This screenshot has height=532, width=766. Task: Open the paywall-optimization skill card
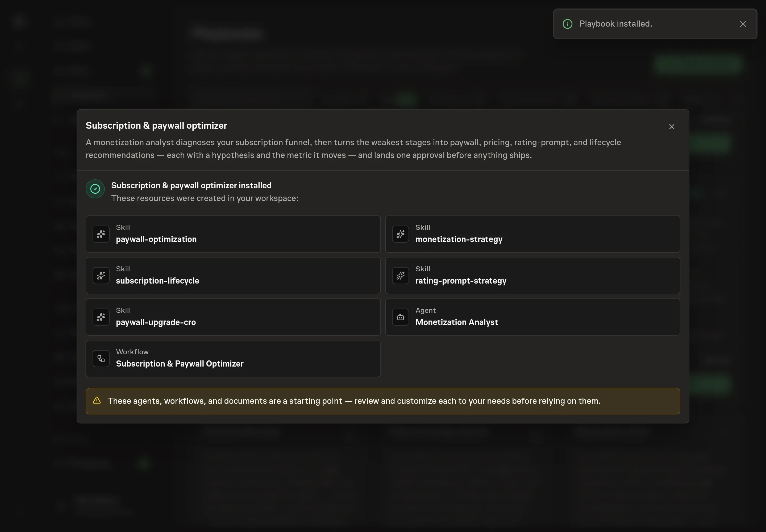coord(233,234)
